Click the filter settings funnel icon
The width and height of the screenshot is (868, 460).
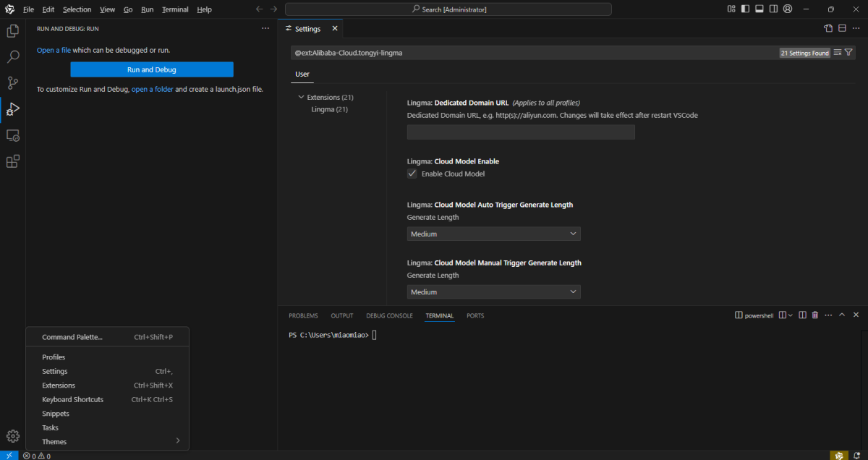tap(849, 53)
